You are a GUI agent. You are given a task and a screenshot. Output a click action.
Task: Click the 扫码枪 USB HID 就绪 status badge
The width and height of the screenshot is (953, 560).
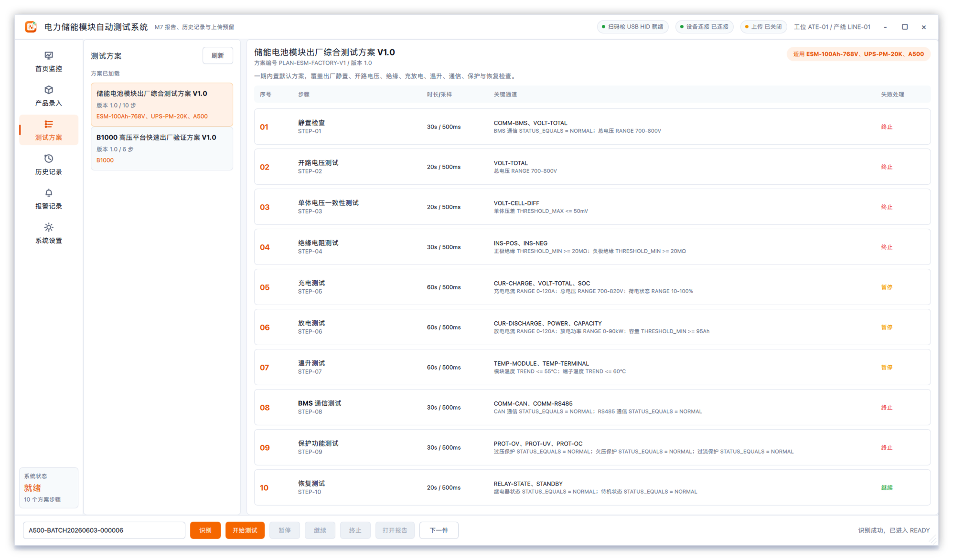click(632, 27)
